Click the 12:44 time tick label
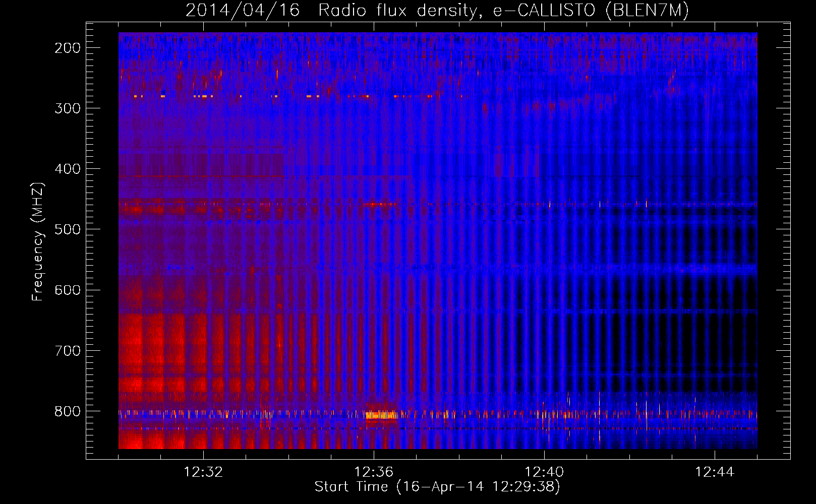 715,472
